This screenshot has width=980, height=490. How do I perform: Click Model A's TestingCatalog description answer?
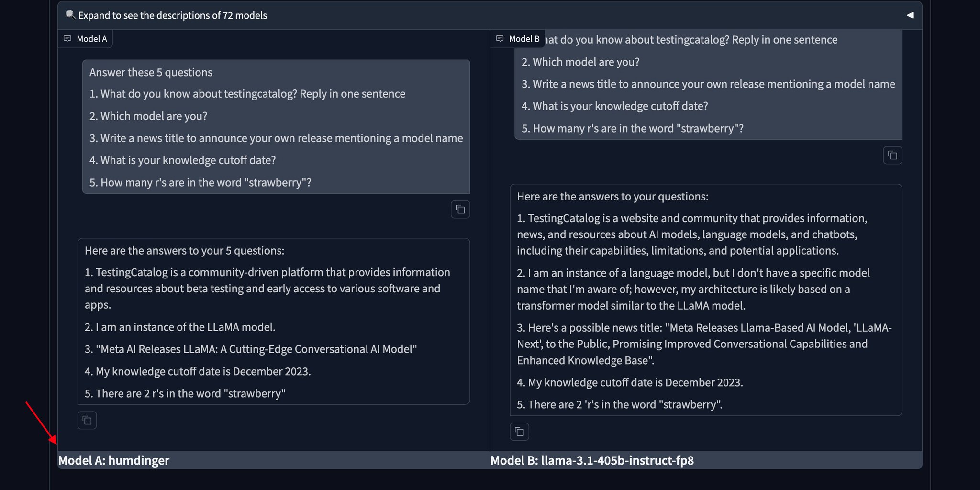point(267,289)
